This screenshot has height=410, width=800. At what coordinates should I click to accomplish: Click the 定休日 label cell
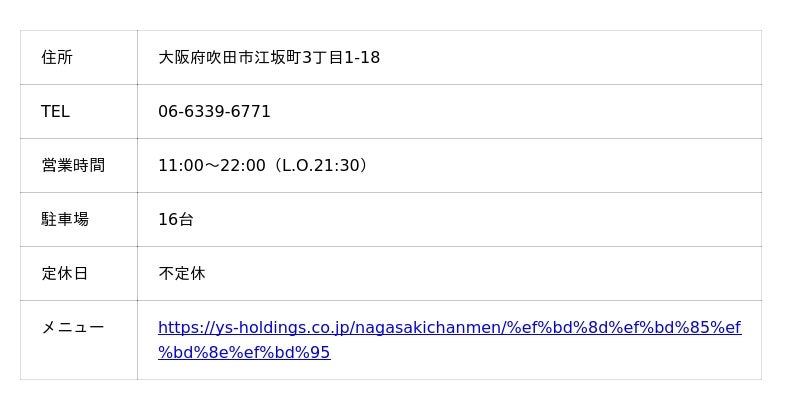[65, 274]
